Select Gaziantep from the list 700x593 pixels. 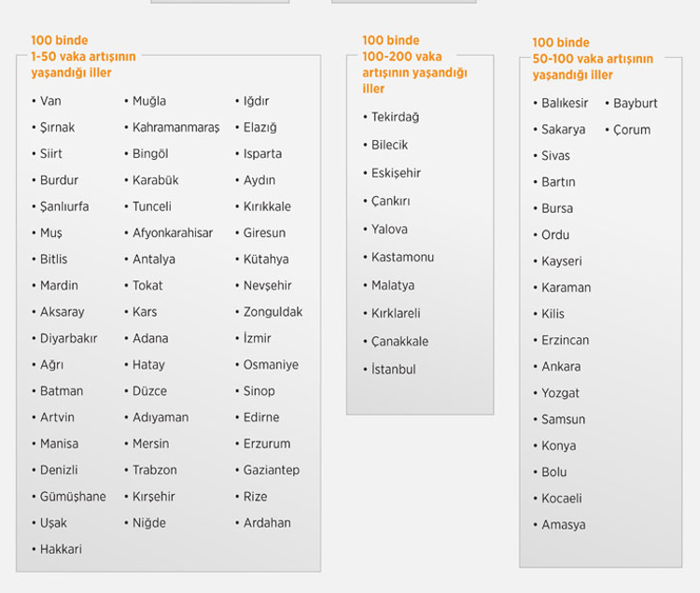coord(272,470)
